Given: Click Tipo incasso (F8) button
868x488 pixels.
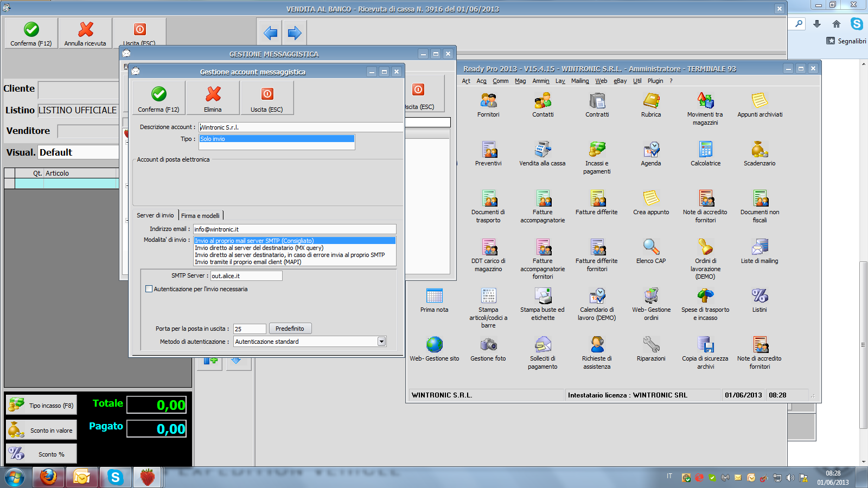Looking at the screenshot, I should (41, 405).
